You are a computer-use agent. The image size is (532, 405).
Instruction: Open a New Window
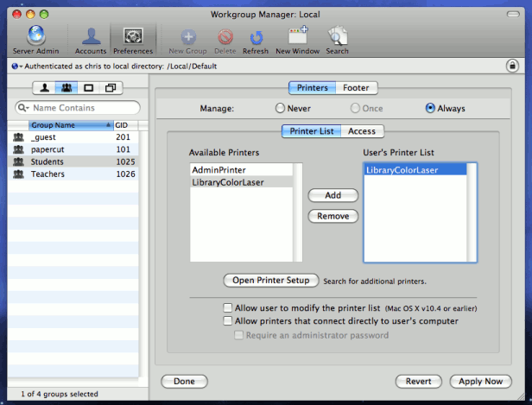298,41
